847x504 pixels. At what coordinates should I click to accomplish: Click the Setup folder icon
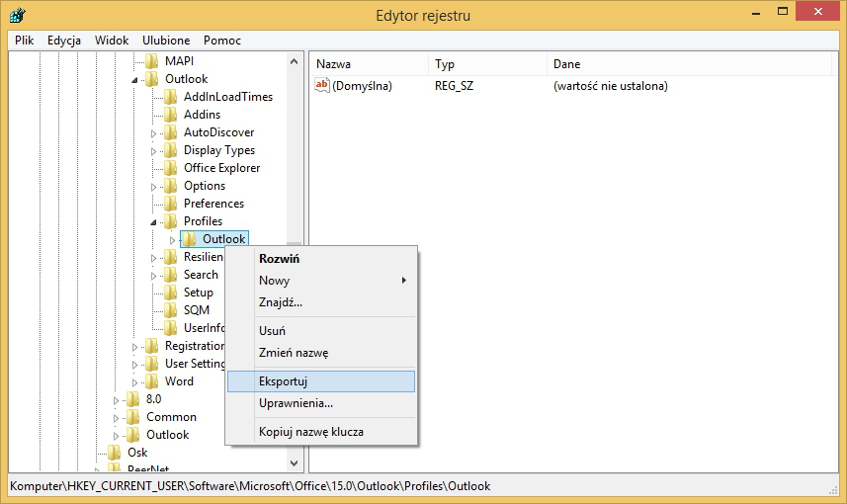click(171, 293)
